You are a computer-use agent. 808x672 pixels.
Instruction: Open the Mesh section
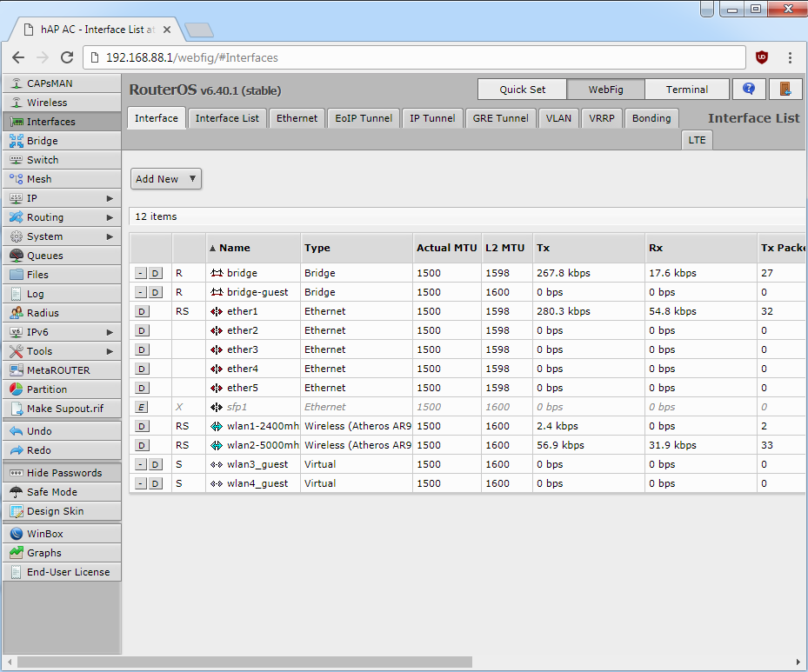coord(62,179)
